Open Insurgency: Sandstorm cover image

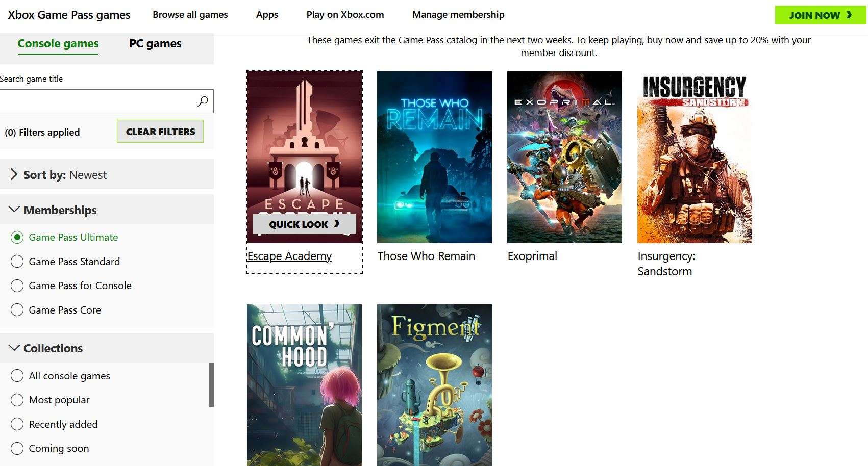tap(695, 157)
